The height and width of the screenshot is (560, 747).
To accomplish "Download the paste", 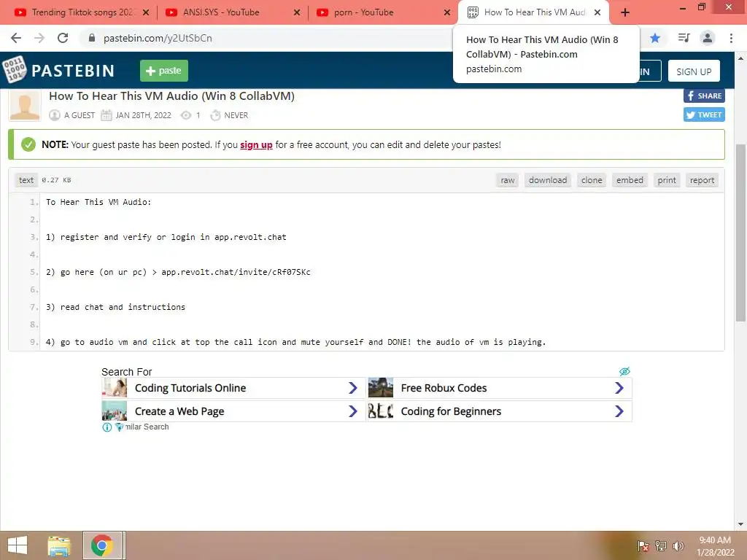I will (x=548, y=180).
